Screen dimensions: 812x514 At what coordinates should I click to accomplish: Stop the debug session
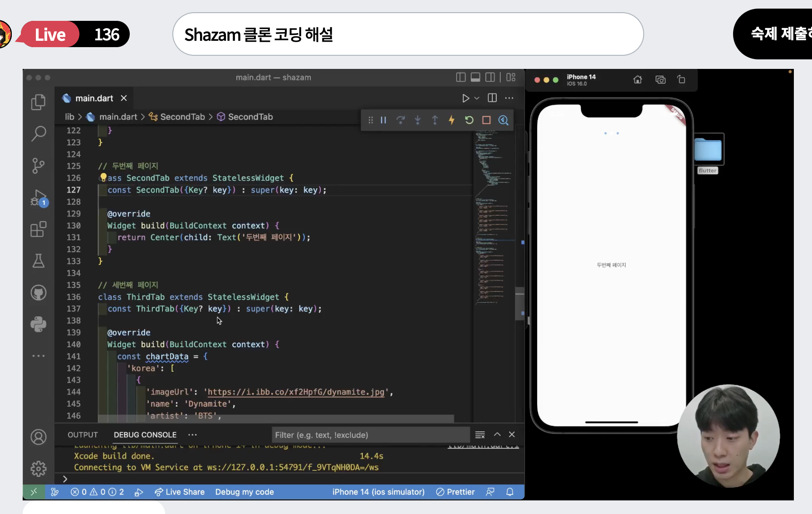coord(486,120)
